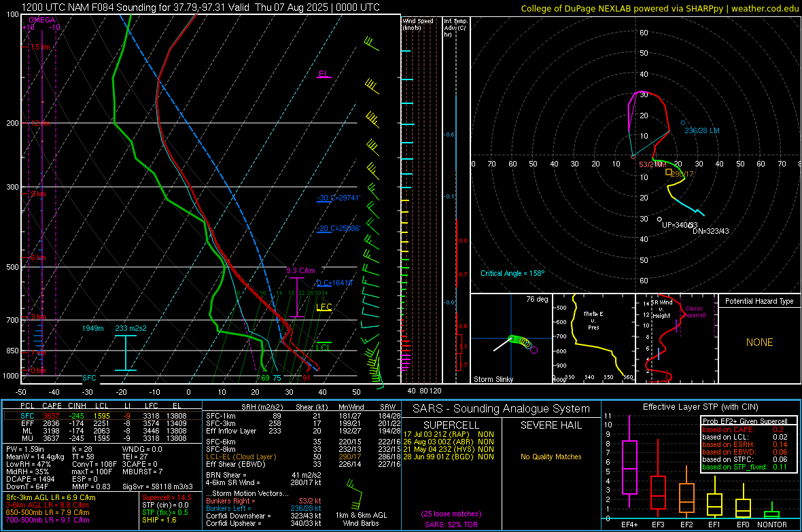The height and width of the screenshot is (532, 802).
Task: Click the Wind Speed (knots) panel header
Action: point(418,24)
